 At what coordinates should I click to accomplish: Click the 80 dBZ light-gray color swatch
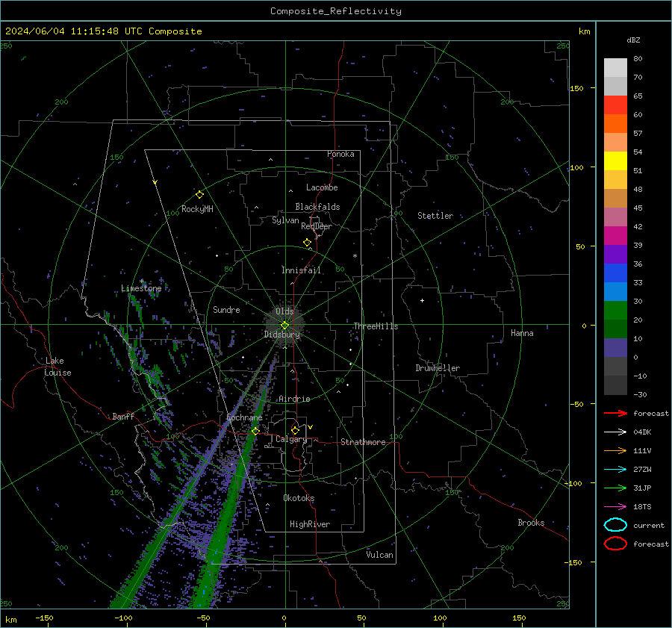click(615, 68)
